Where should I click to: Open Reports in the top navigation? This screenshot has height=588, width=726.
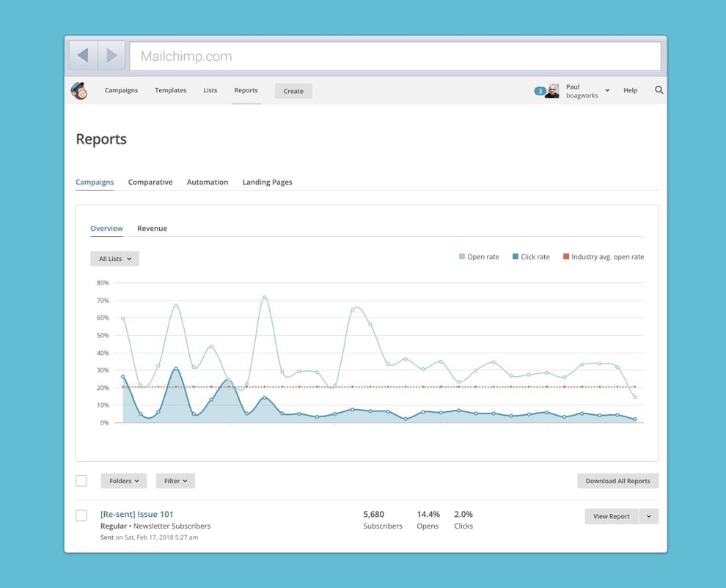click(x=246, y=90)
